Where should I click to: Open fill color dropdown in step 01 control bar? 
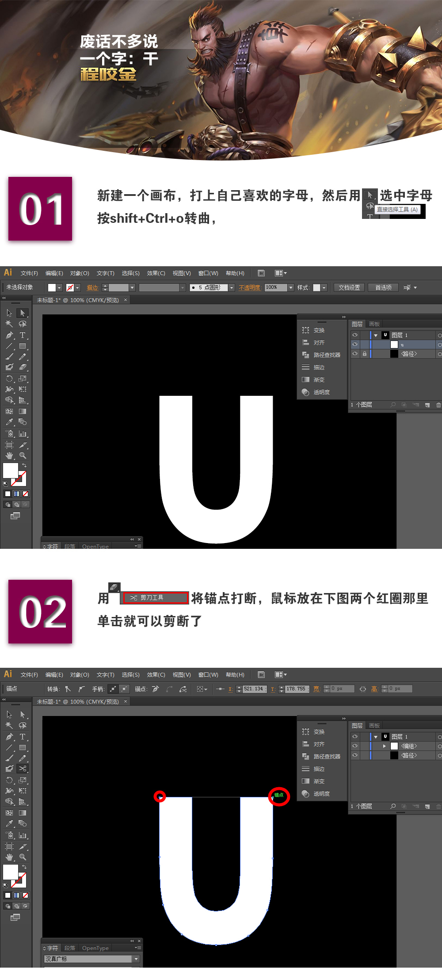(x=59, y=287)
